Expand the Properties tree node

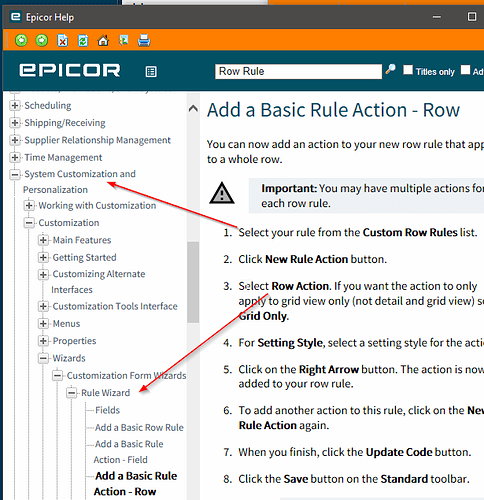[43, 341]
